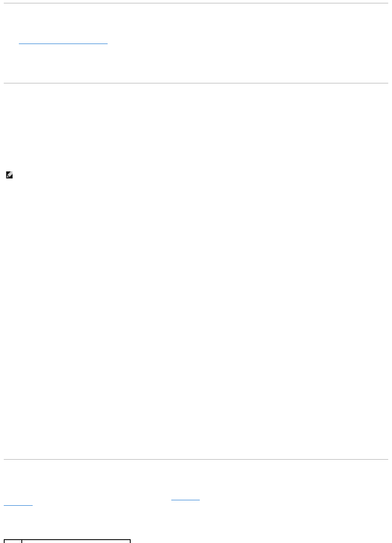392x543 pixels.
Task: Follow the underlined link right of center near bottom
Action: point(186,499)
